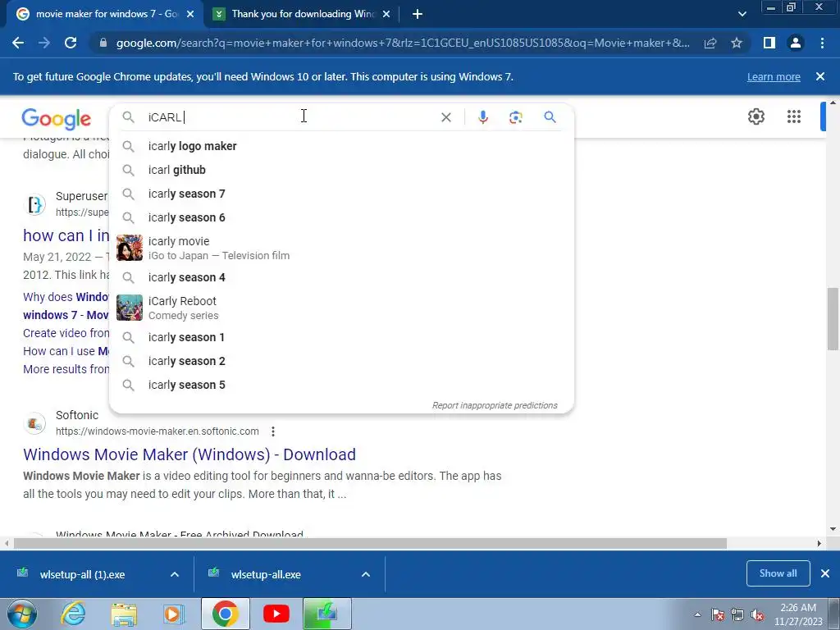The height and width of the screenshot is (630, 840).
Task: Close the downloads shelf
Action: point(825,573)
